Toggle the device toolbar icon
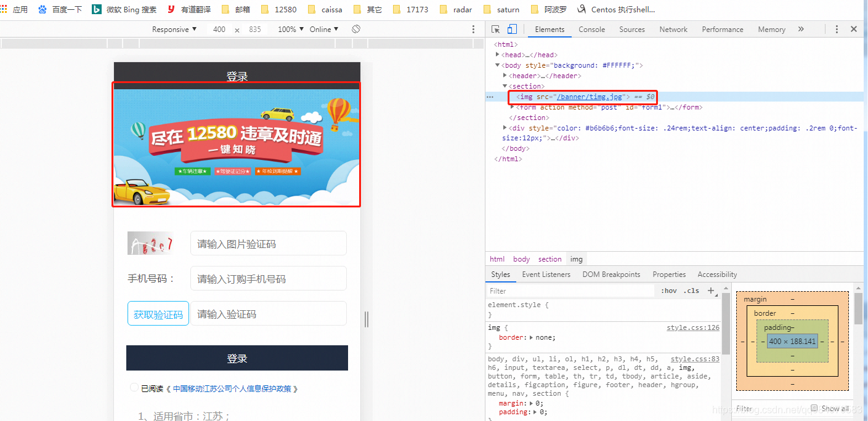Screen dimensions: 868x421 (512, 29)
